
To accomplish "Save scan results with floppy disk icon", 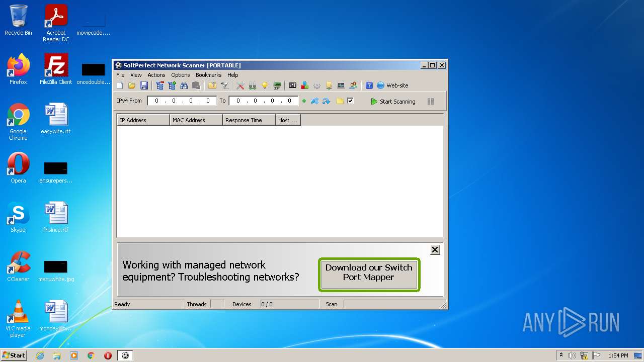I will click(144, 85).
